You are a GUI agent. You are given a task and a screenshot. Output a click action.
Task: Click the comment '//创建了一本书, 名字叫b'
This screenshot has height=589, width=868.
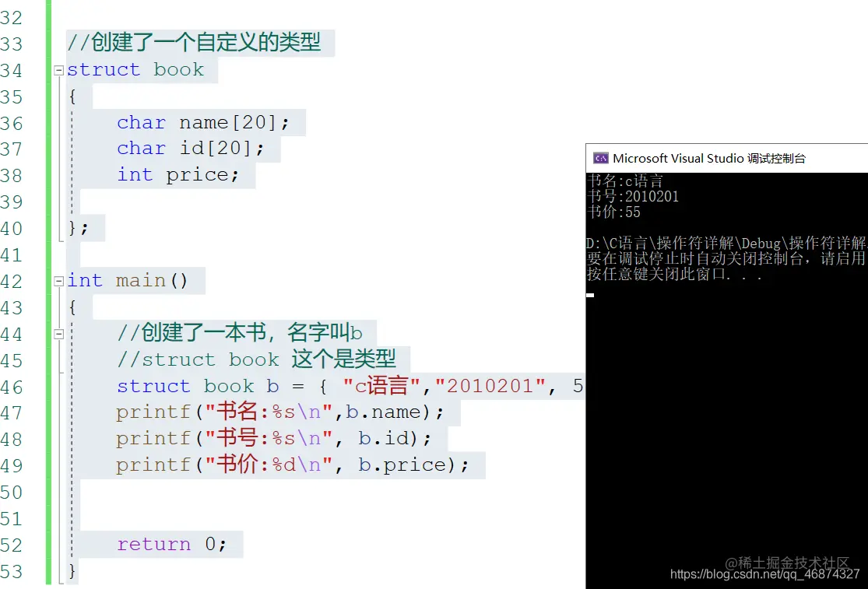pos(240,332)
